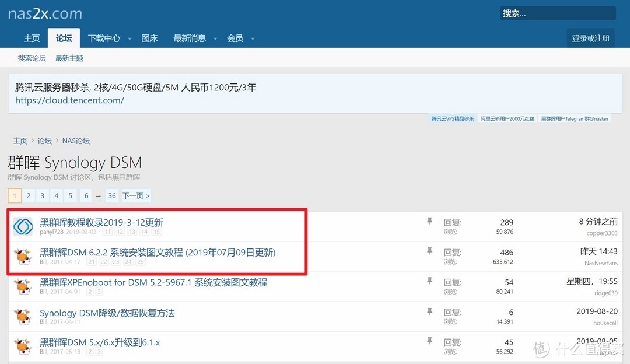Open last poster housecall profile
Viewport: 630px width, 364px height.
click(x=605, y=323)
